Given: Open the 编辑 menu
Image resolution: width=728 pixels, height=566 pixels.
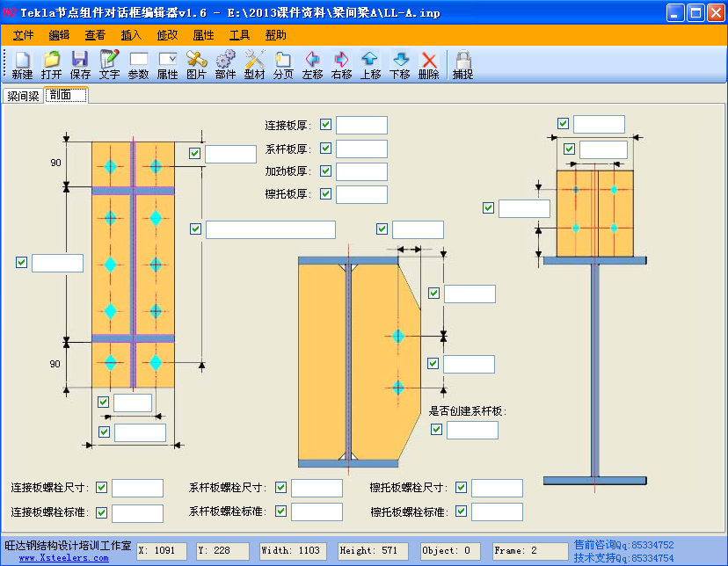Looking at the screenshot, I should (x=59, y=35).
